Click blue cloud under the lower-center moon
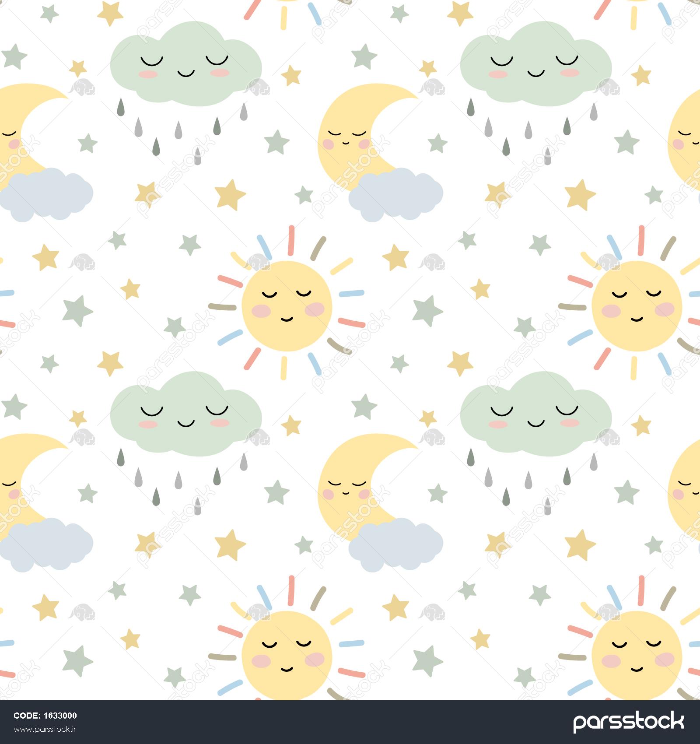Screen dimensions: 700x744 pos(395,546)
